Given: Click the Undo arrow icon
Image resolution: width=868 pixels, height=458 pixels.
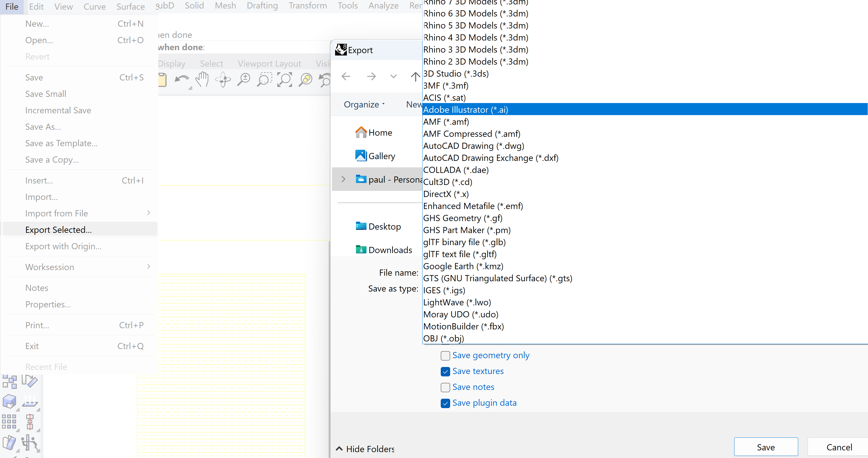Looking at the screenshot, I should [182, 80].
